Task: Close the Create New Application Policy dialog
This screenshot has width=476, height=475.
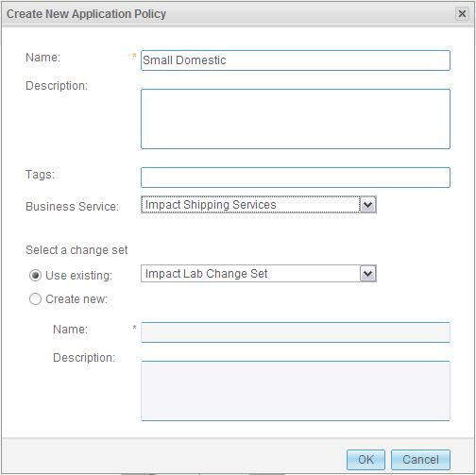Action: tap(462, 14)
